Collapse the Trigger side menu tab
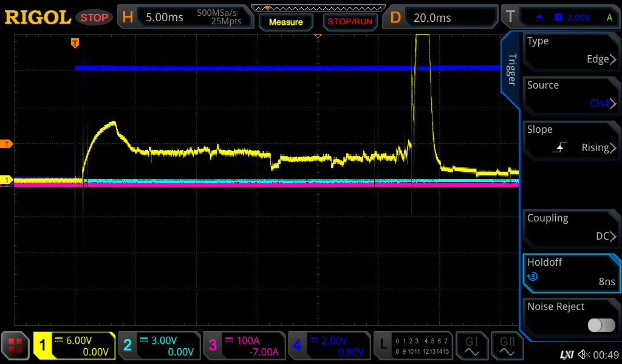Image resolution: width=622 pixels, height=364 pixels. click(x=510, y=64)
